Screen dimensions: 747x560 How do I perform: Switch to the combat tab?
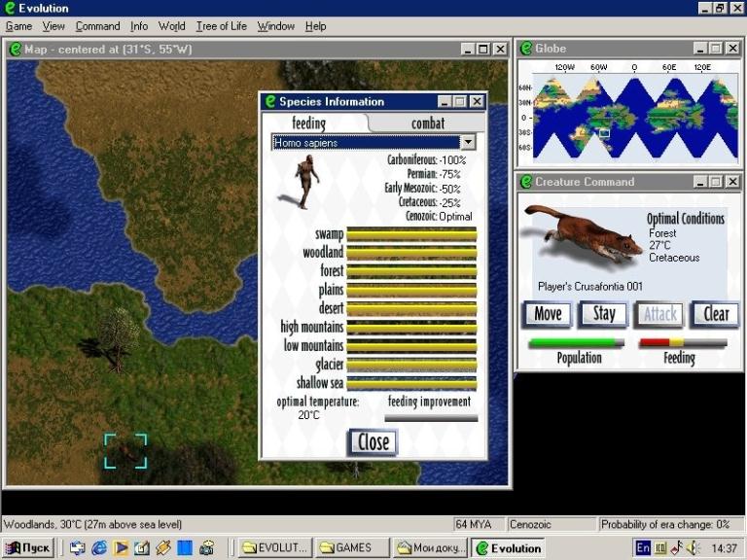(427, 122)
